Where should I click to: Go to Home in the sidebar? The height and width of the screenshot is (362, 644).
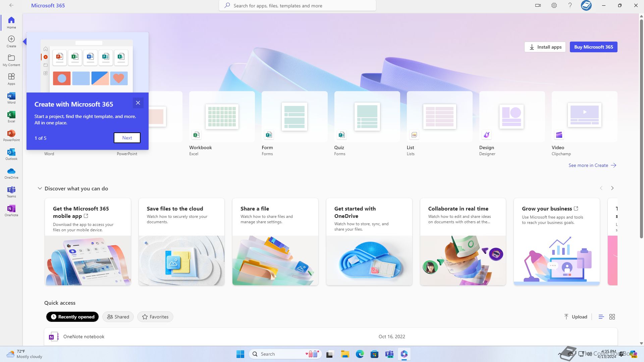click(11, 22)
